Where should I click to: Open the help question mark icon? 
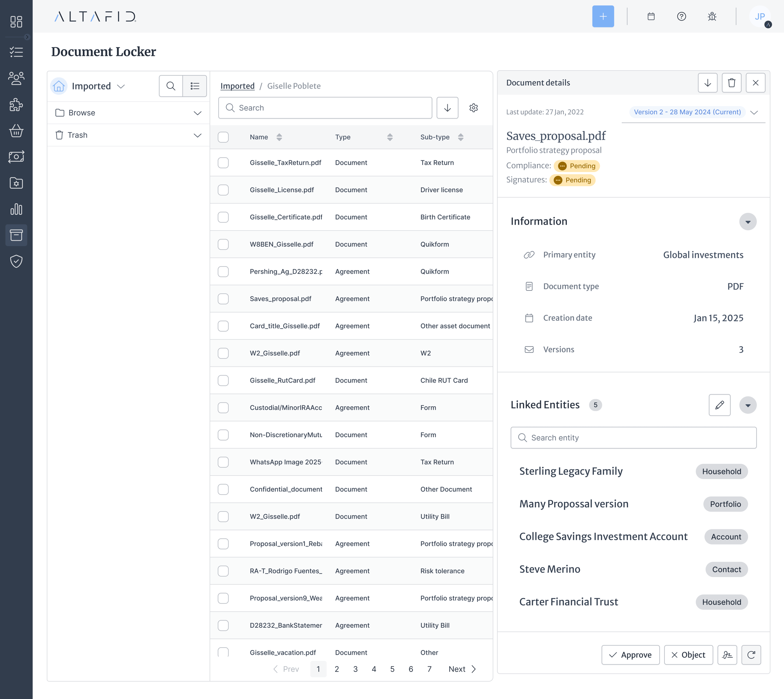point(682,16)
